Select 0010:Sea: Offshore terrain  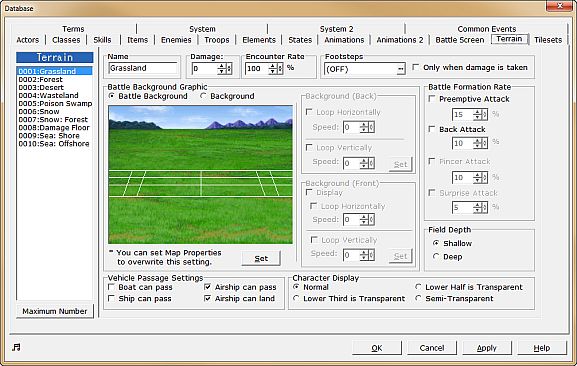tap(54, 143)
